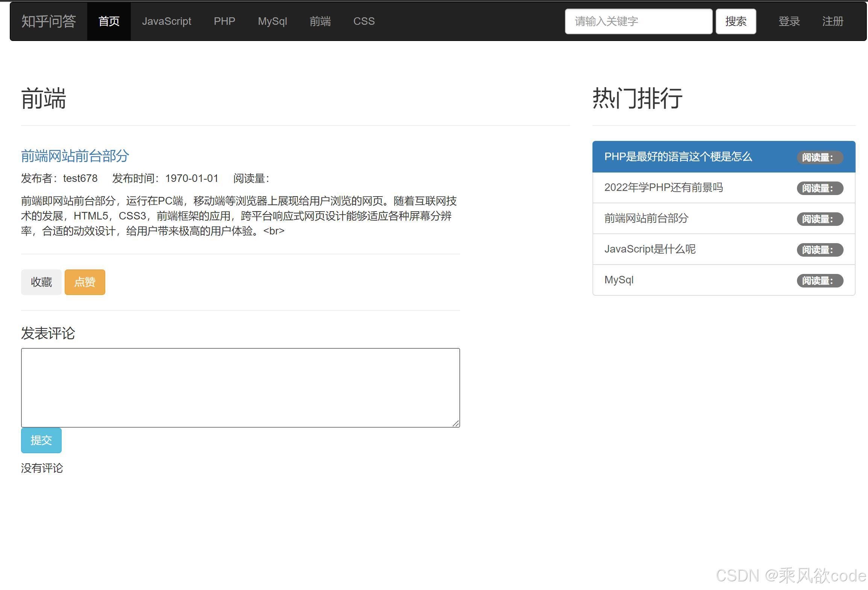Screen dimensions: 868x590
Task: Focus the comment textarea under 发表评论
Action: point(240,387)
